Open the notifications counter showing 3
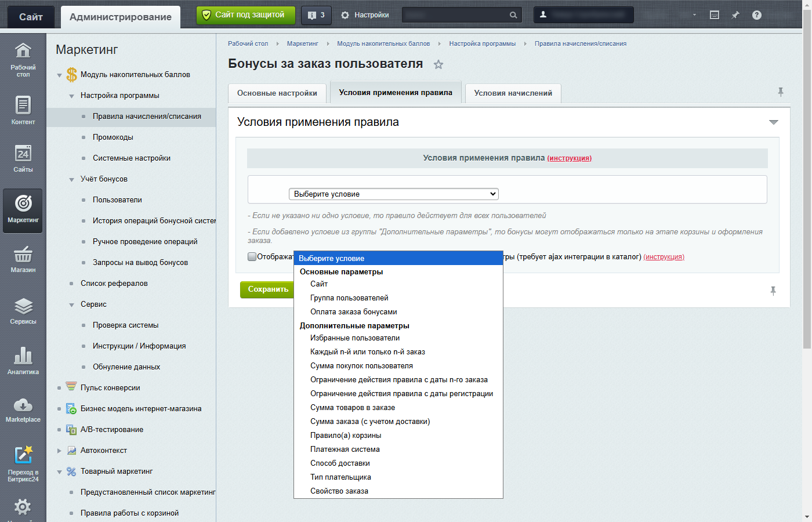Image resolution: width=812 pixels, height=522 pixels. (316, 15)
